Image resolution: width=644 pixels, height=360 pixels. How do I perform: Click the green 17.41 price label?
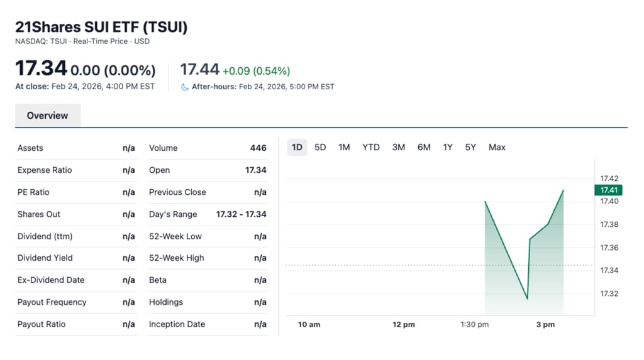click(x=608, y=190)
